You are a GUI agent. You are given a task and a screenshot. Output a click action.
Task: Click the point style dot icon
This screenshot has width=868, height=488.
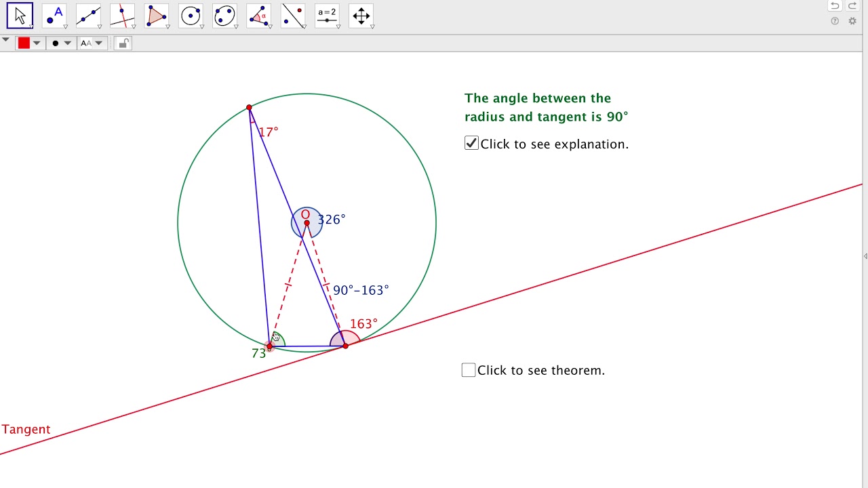pyautogui.click(x=56, y=43)
